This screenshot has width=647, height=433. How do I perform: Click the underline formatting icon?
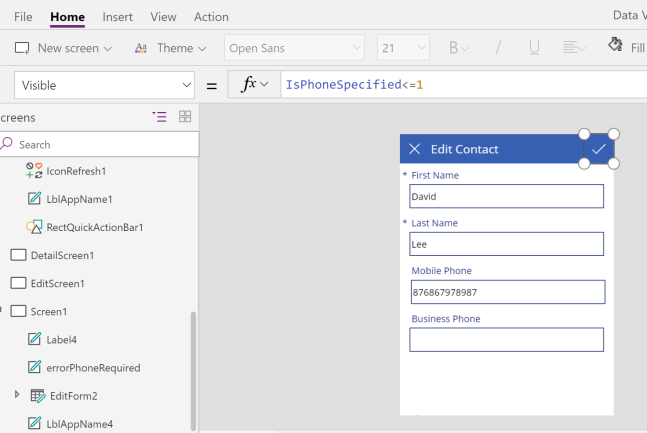[x=534, y=48]
